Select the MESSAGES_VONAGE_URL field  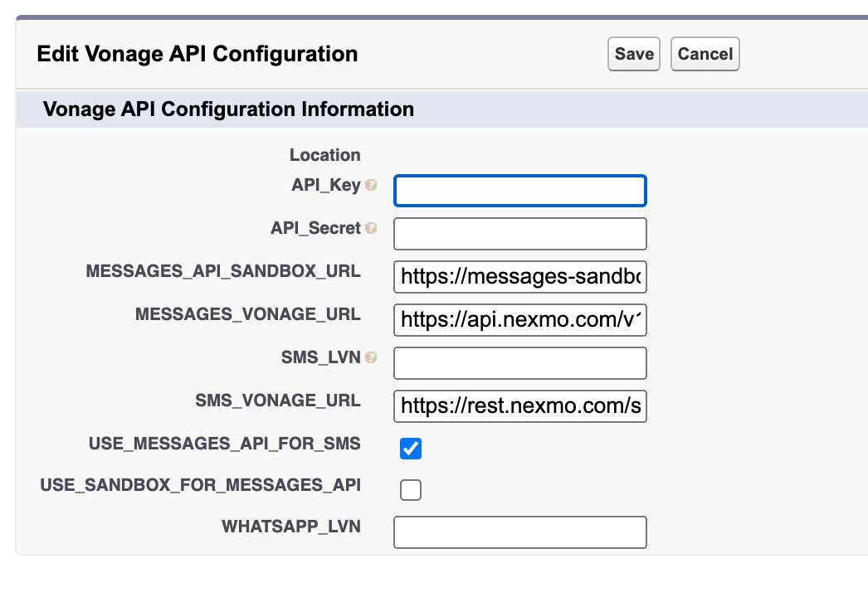(x=519, y=320)
